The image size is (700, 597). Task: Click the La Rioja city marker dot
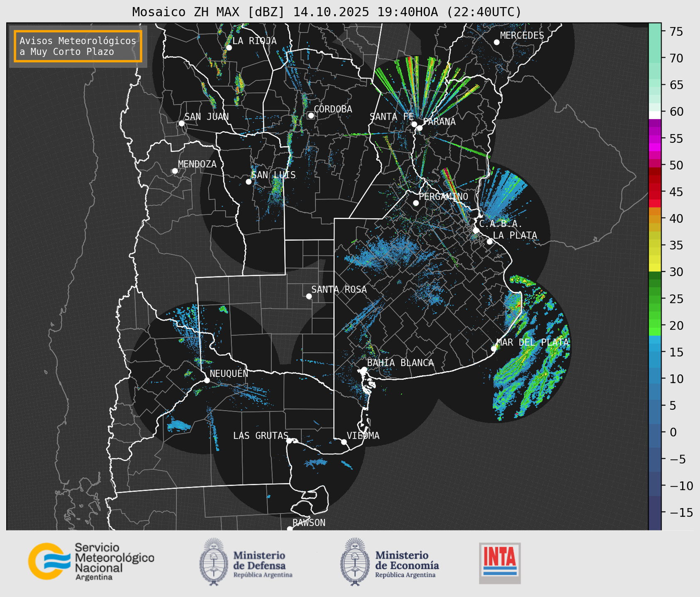click(x=229, y=48)
